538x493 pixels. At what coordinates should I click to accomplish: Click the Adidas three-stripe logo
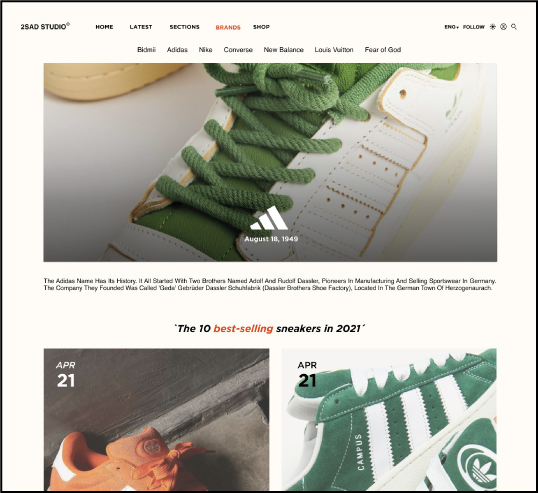pos(269,218)
